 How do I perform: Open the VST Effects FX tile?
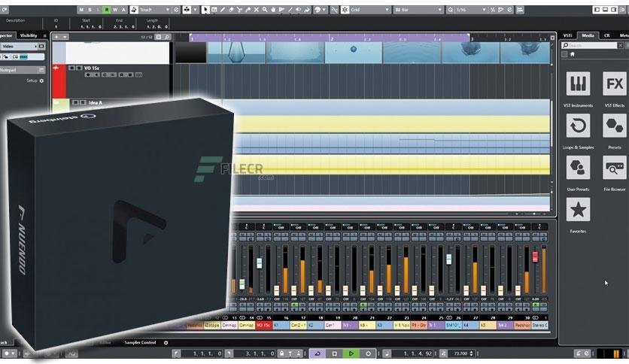point(615,83)
